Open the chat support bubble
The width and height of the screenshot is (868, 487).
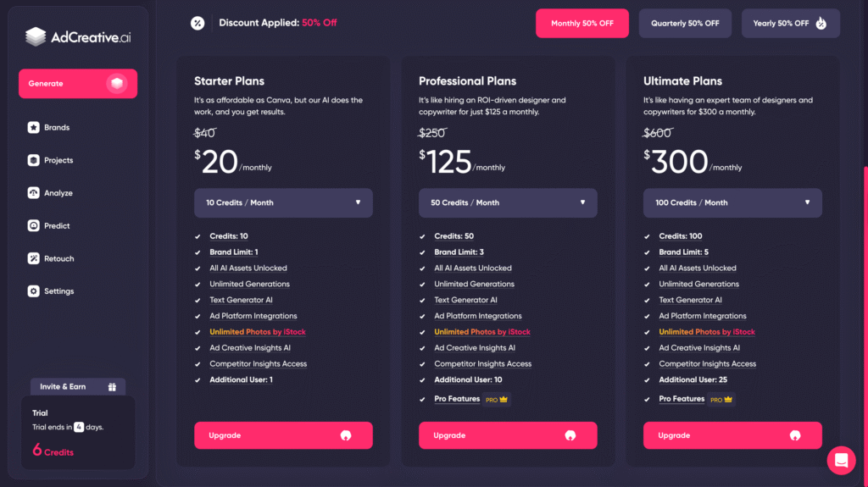tap(842, 461)
